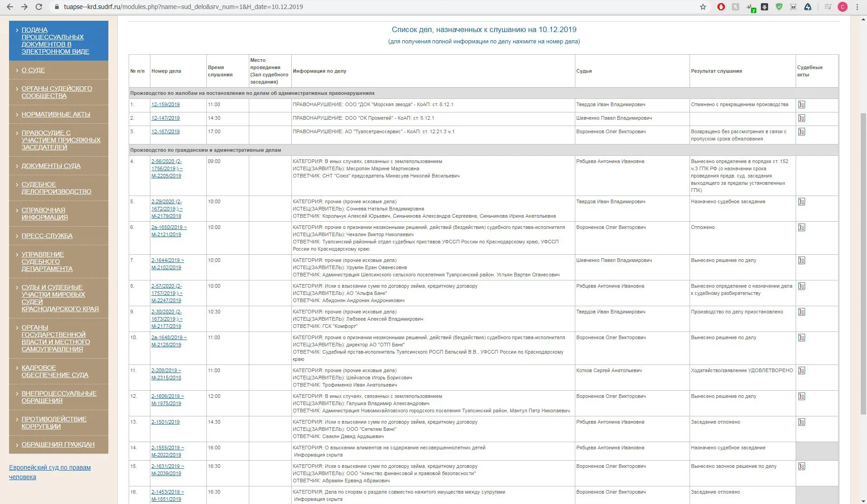Open ОБРАЩЕНИЯ ГРАЖДАН menu entry
Image resolution: width=867 pixels, height=504 pixels.
(58, 445)
